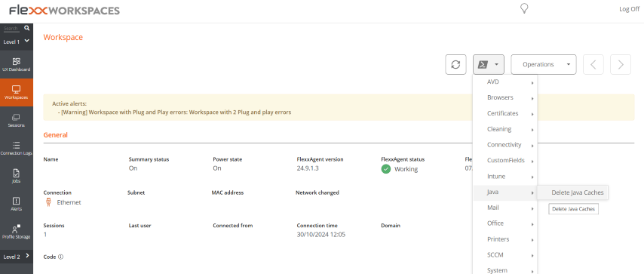Go to next workspace arrow
Viewport: 644px width, 274px height.
(621, 65)
